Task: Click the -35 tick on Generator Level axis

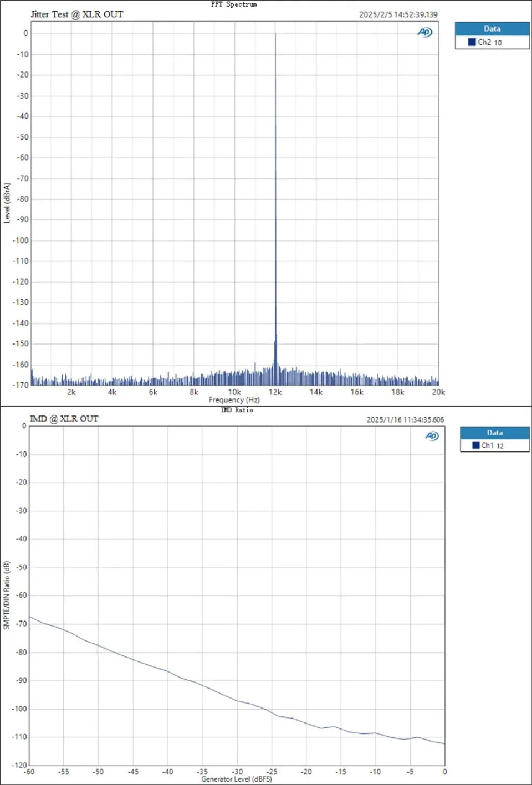Action: 202,771
